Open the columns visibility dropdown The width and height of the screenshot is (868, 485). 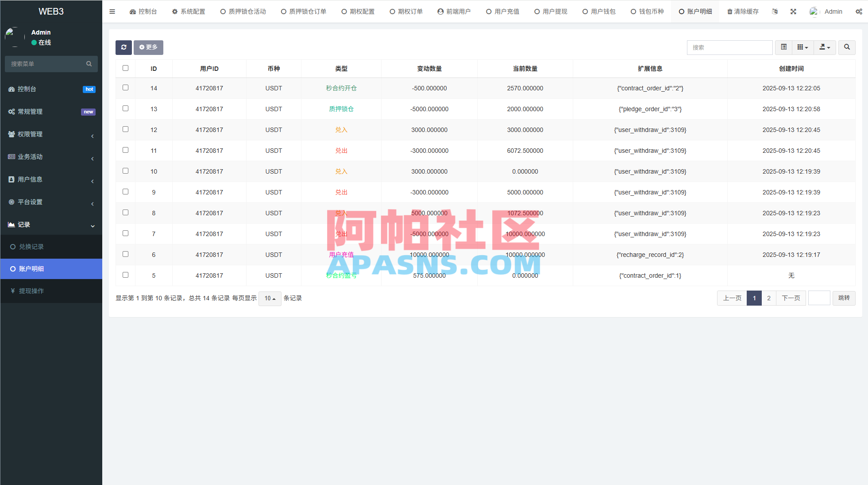coord(802,47)
